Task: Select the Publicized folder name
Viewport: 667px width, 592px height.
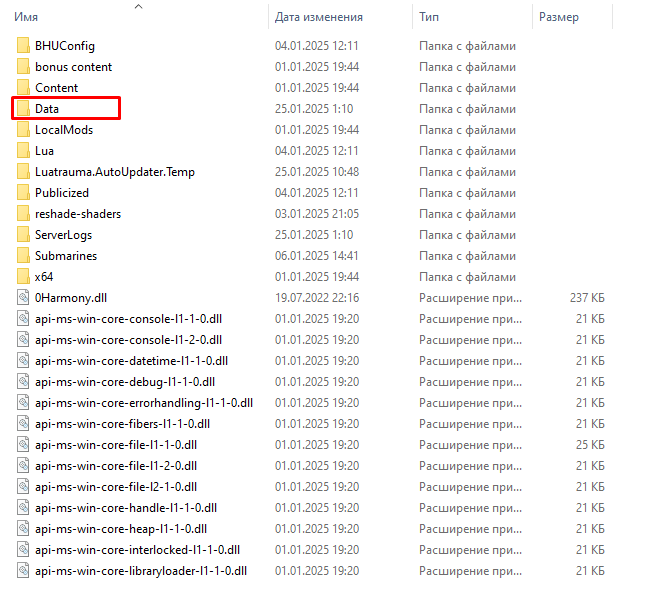Action: coord(62,193)
